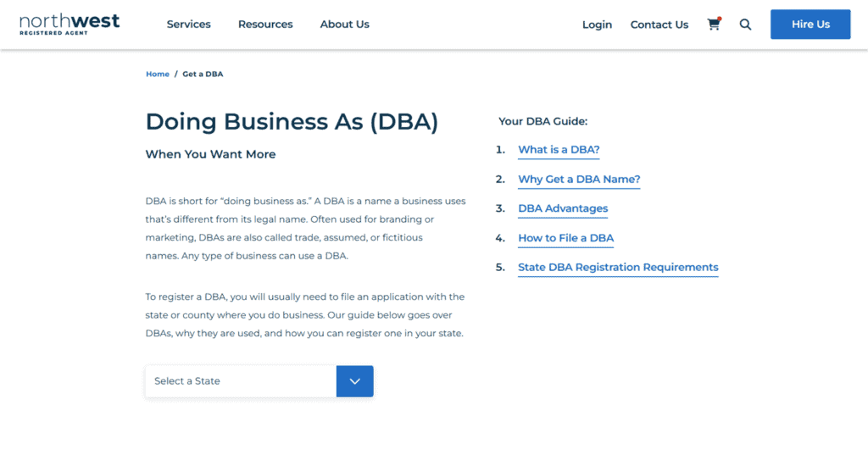Image resolution: width=868 pixels, height=449 pixels.
Task: Click the Login link
Action: [x=598, y=25]
